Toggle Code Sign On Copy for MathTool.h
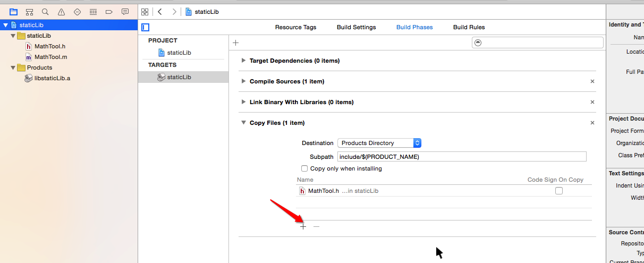 558,191
